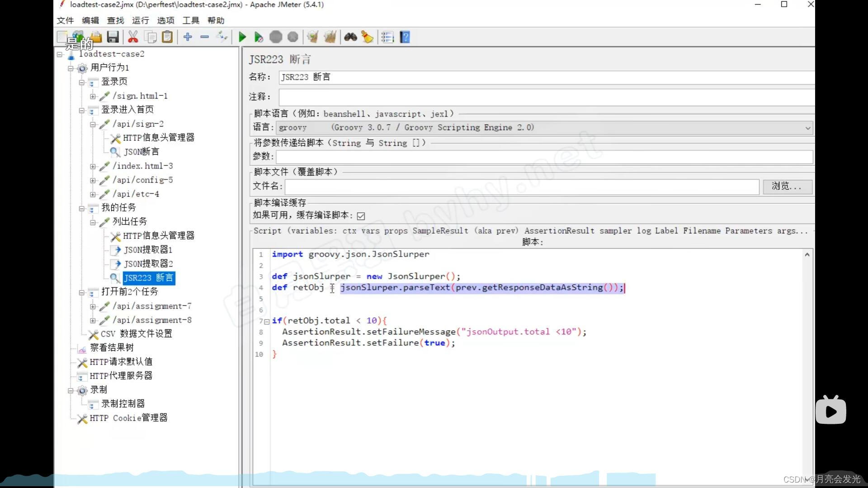
Task: Click Start no pauses icon
Action: tap(259, 37)
